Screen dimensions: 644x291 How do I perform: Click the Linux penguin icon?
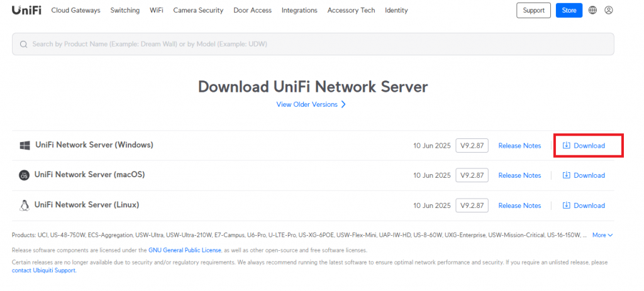[25, 206]
